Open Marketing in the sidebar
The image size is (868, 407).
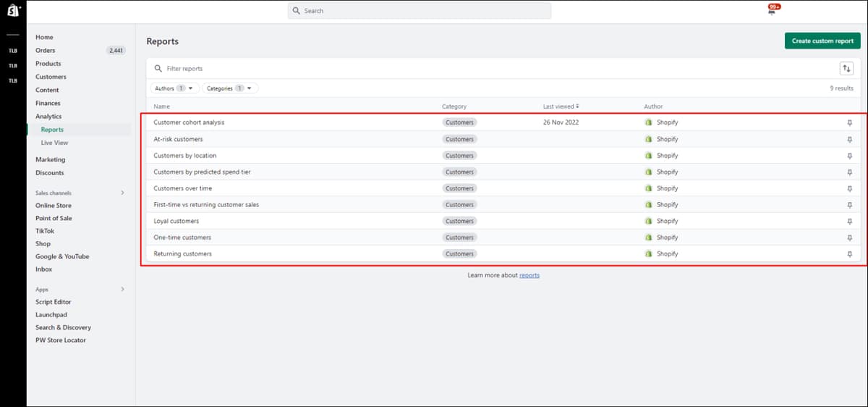50,159
